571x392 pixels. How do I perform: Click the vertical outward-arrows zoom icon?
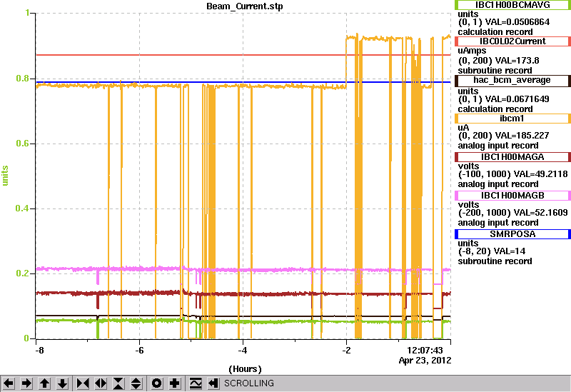(x=136, y=383)
